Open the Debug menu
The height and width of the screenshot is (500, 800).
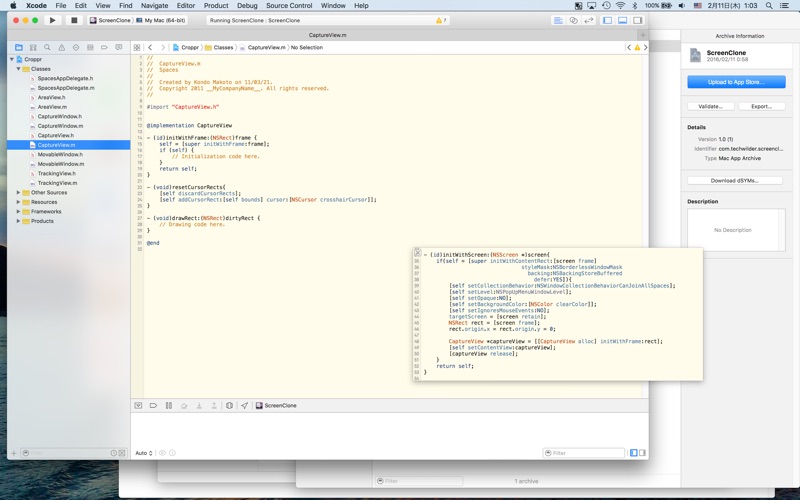click(x=247, y=6)
